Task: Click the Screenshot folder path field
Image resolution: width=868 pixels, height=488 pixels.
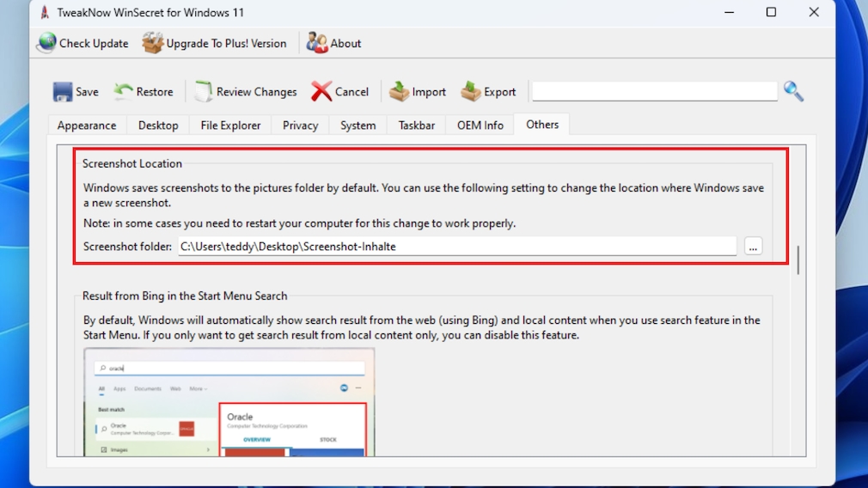Action: (x=457, y=247)
